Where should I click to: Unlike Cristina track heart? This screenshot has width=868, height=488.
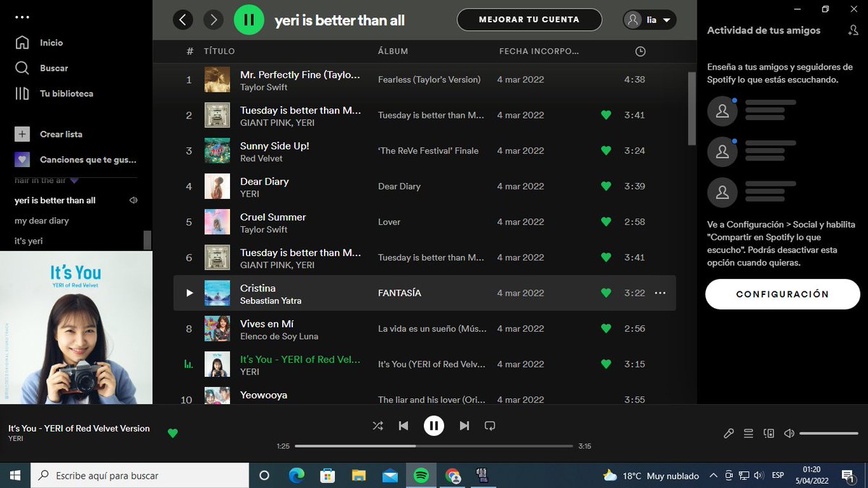pyautogui.click(x=606, y=293)
